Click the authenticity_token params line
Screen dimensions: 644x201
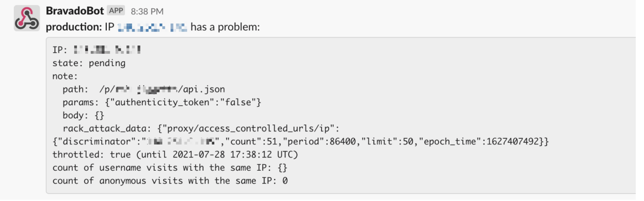(x=162, y=102)
